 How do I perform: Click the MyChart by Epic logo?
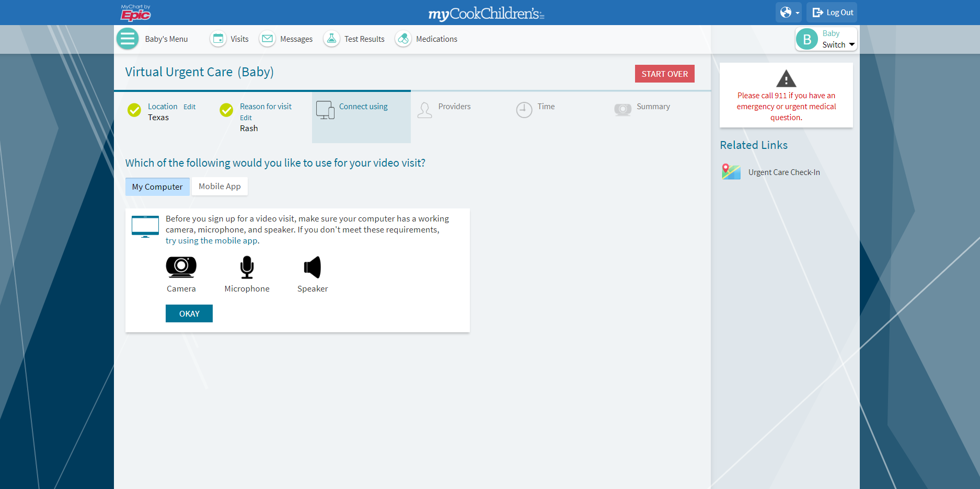136,13
